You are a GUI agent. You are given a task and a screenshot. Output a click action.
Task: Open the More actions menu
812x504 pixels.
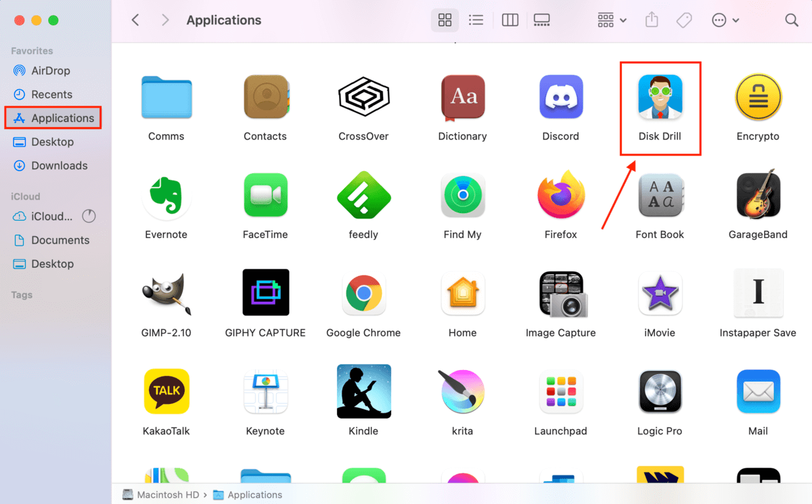pos(725,20)
